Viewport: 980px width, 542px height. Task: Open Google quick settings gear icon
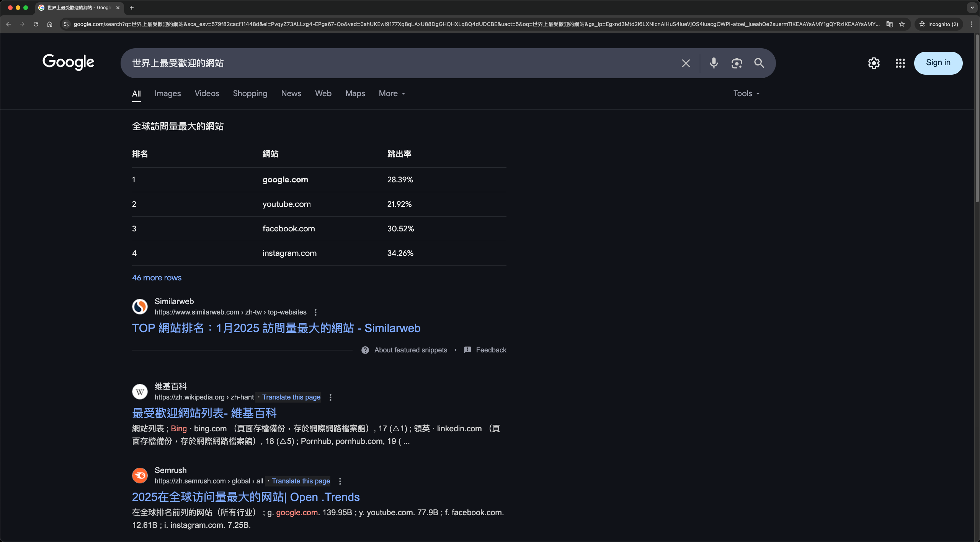[x=874, y=63]
